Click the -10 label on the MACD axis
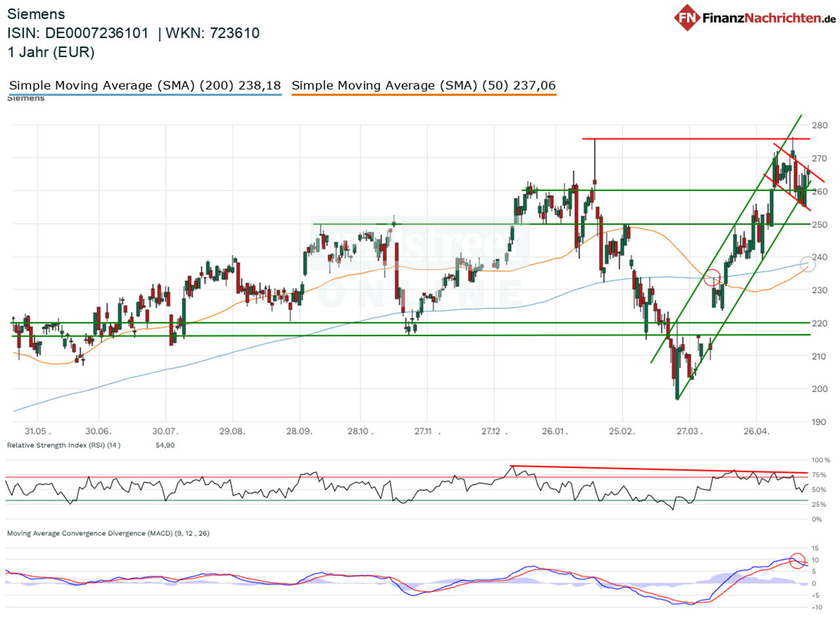The image size is (840, 617). click(816, 607)
